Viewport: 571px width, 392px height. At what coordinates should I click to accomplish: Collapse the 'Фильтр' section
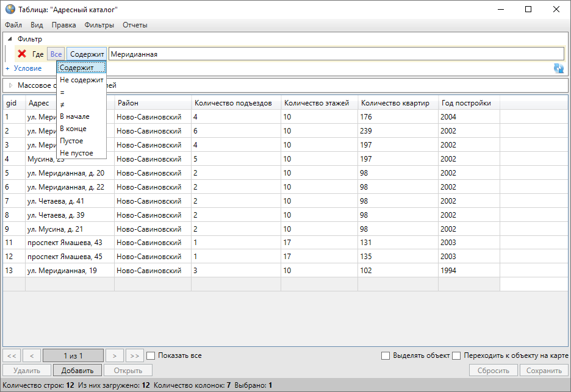pyautogui.click(x=10, y=39)
